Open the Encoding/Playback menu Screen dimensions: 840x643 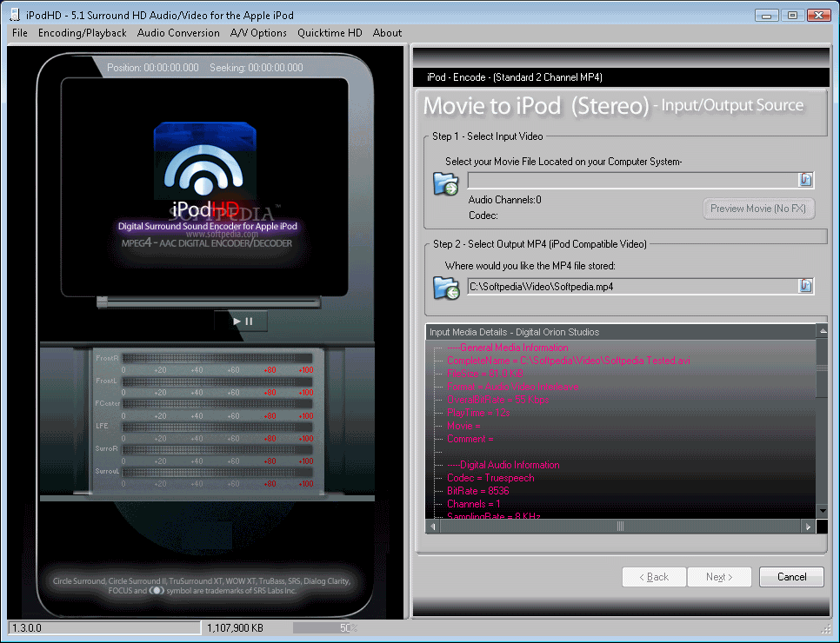83,33
